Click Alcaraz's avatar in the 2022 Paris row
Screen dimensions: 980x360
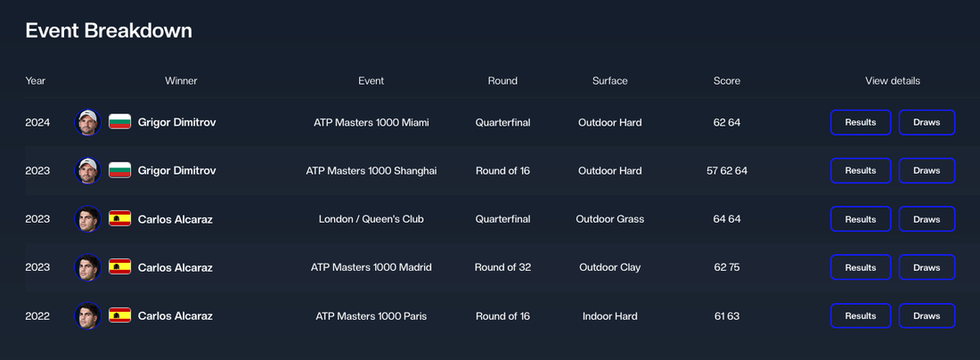(x=88, y=316)
